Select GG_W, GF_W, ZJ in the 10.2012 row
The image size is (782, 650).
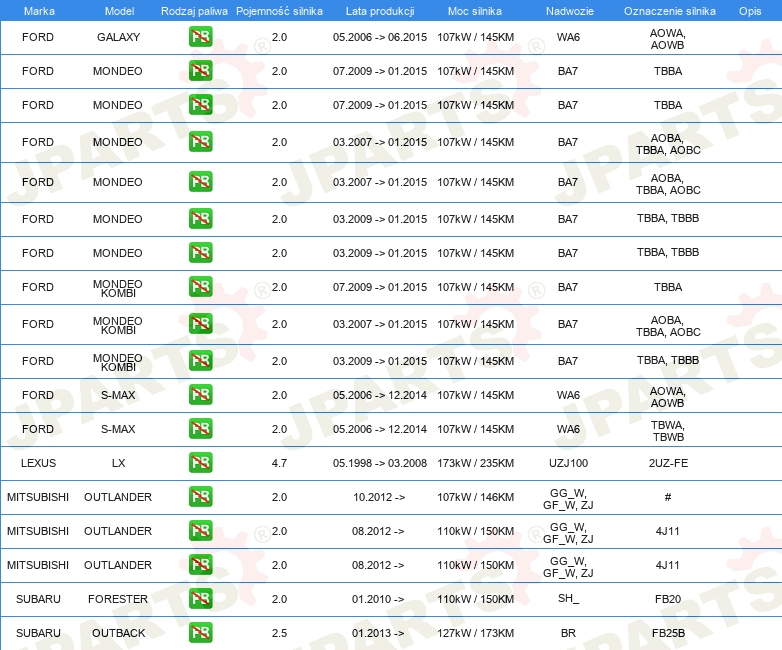point(568,499)
